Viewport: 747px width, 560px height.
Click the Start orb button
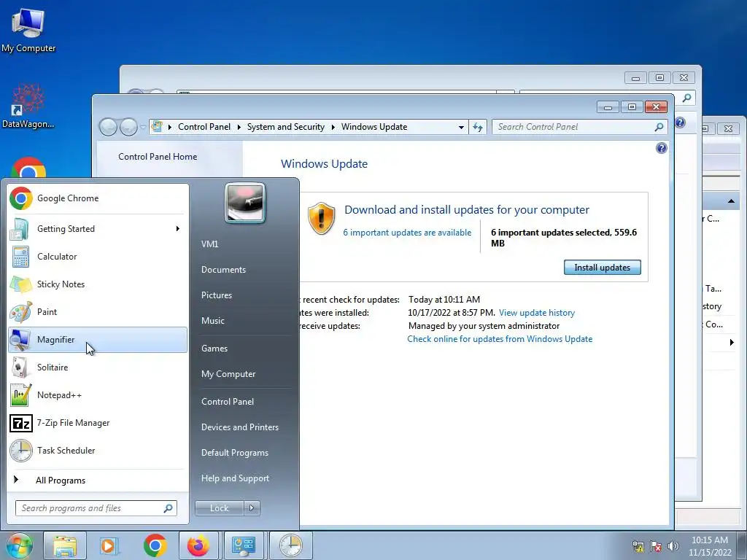coord(19,545)
